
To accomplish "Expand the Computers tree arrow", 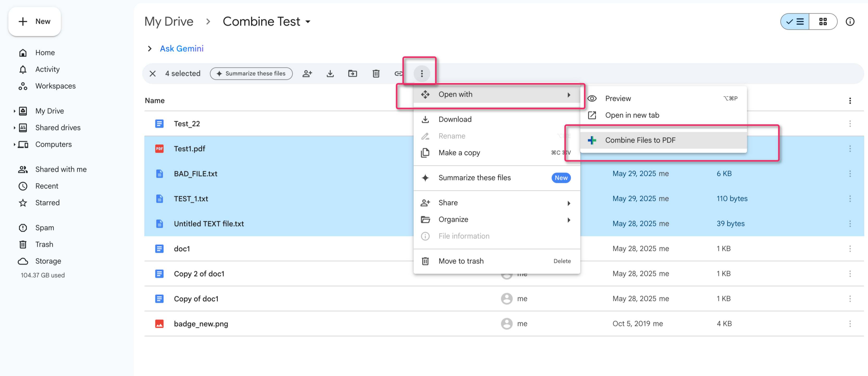I will (x=15, y=144).
